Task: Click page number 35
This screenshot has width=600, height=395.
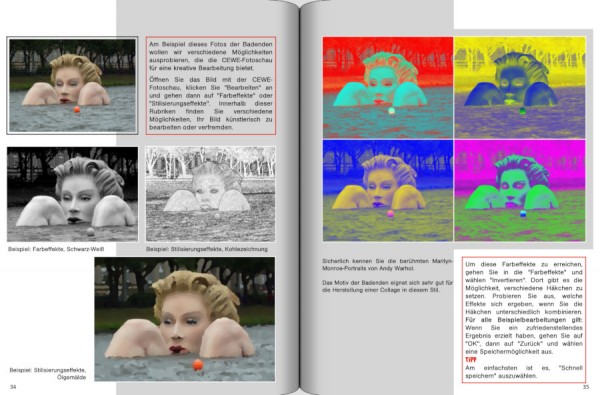Action: 586,387
